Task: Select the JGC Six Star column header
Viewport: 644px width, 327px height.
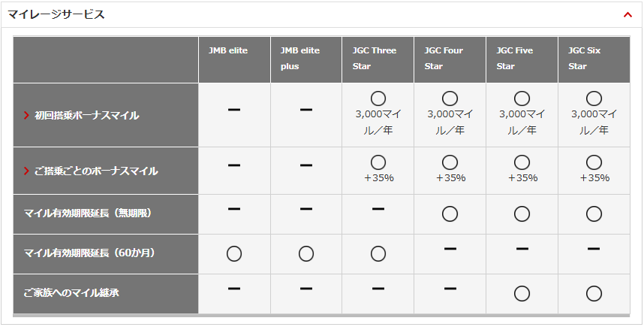Action: coord(584,59)
